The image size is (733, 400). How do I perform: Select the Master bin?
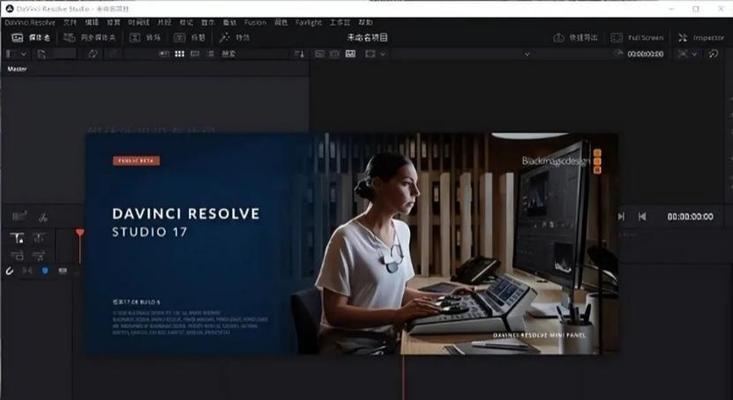[x=17, y=69]
